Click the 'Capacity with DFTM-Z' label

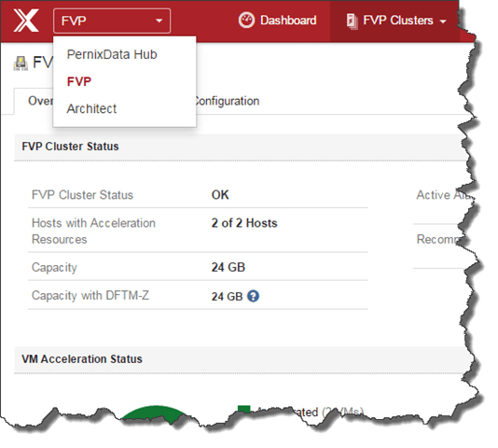(90, 296)
